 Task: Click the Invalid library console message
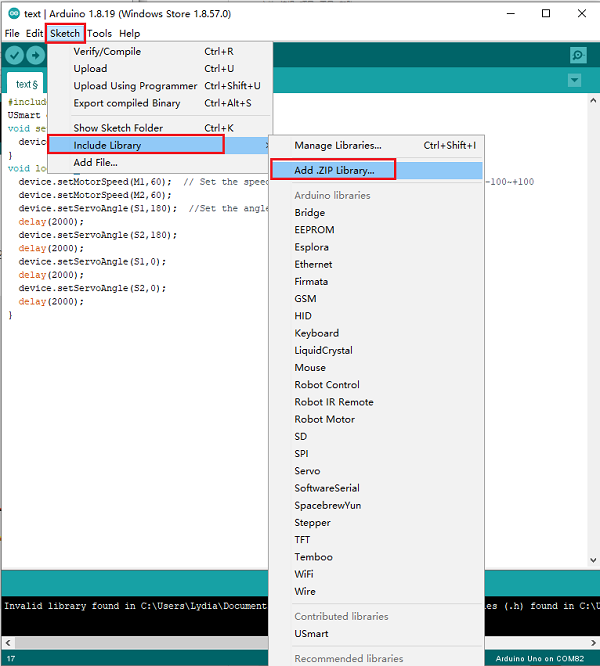pyautogui.click(x=135, y=606)
